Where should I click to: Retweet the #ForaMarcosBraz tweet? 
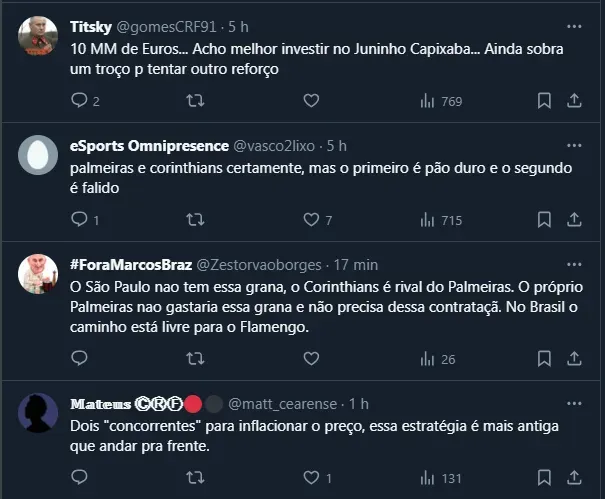pyautogui.click(x=196, y=359)
